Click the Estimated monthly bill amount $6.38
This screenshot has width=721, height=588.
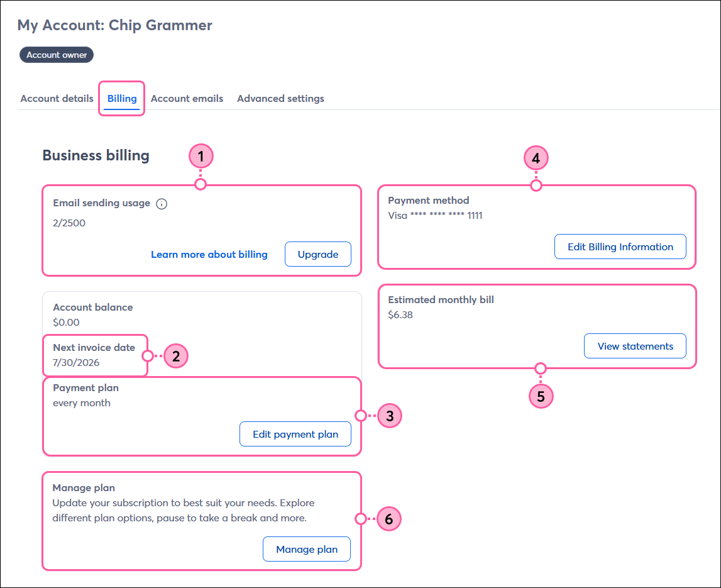tap(400, 315)
